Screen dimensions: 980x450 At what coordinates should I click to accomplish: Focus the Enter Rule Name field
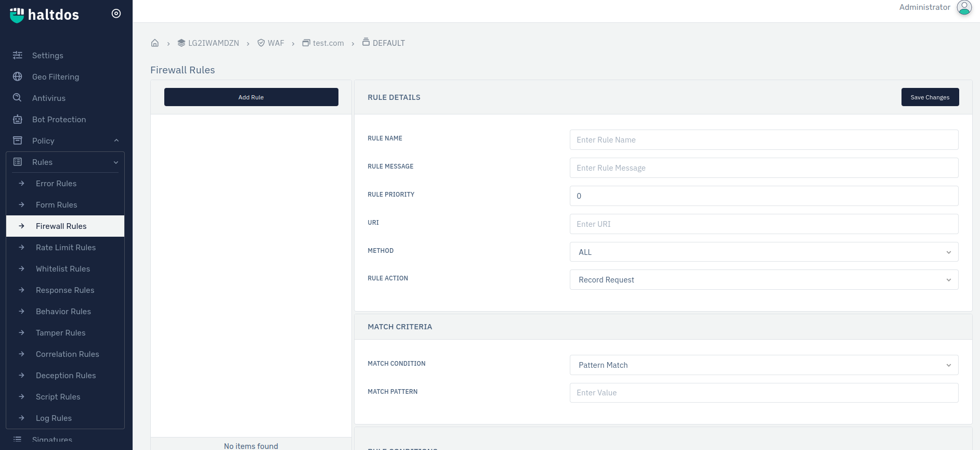pyautogui.click(x=764, y=140)
